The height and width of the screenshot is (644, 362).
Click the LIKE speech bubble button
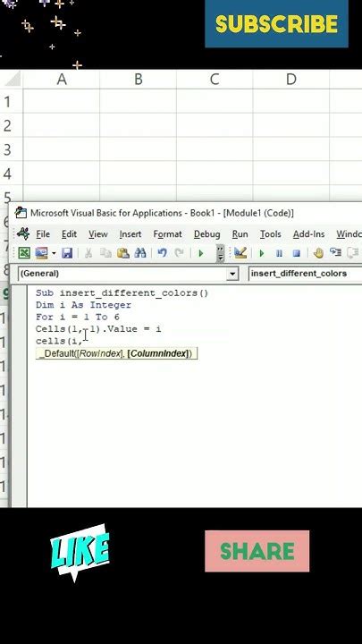point(80,553)
